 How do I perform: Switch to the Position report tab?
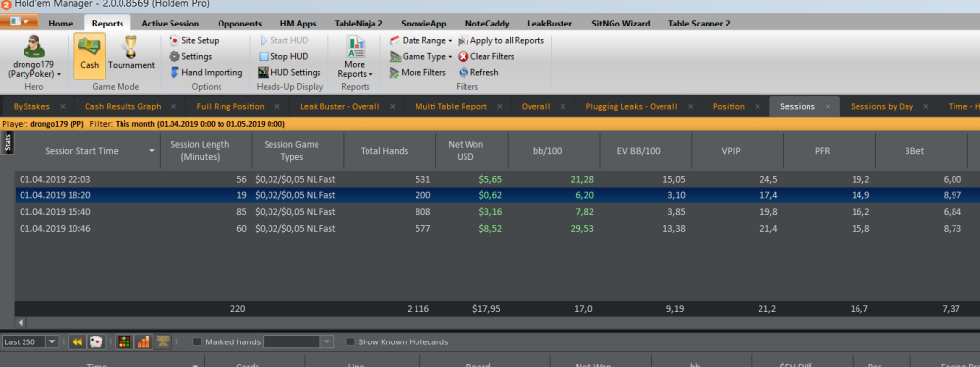click(729, 106)
